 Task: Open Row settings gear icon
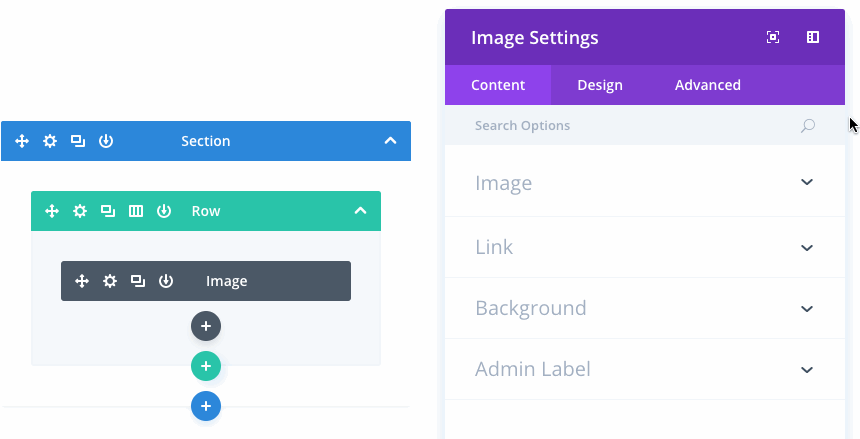click(80, 211)
